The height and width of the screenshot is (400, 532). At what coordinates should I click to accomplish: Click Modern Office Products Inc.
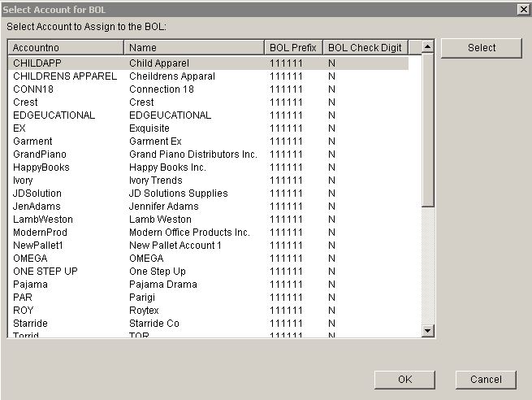[189, 233]
